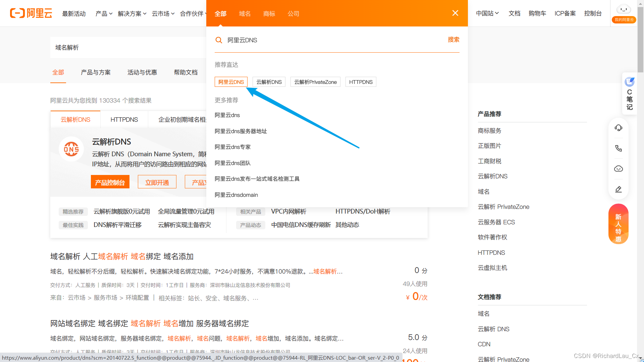
Task: Expand the 合作伙伴 menu
Action: click(x=193, y=14)
